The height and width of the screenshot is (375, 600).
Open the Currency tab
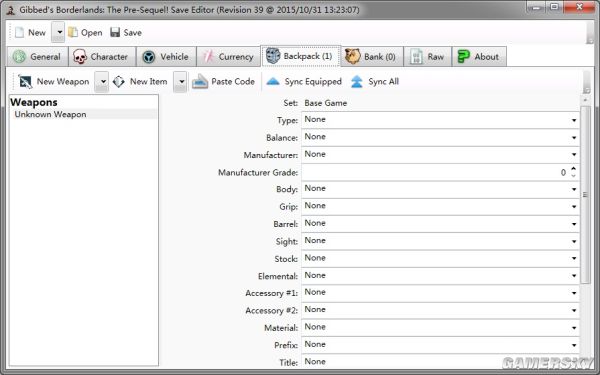point(228,57)
